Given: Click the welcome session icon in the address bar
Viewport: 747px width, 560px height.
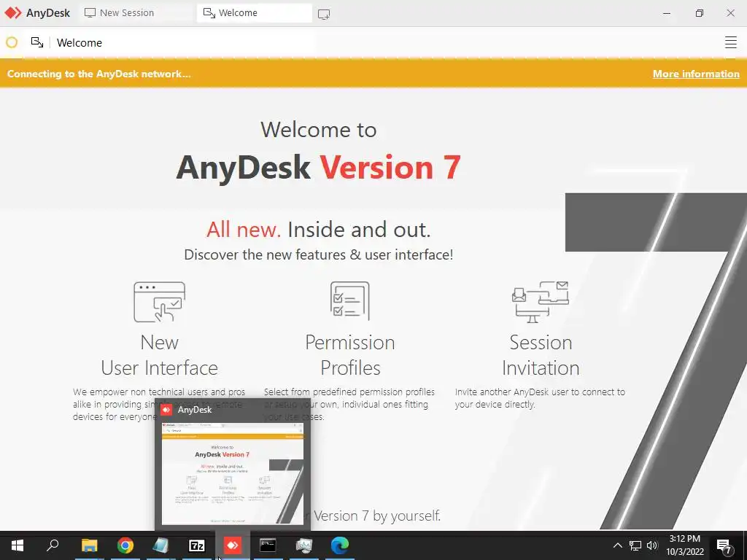Looking at the screenshot, I should point(37,42).
